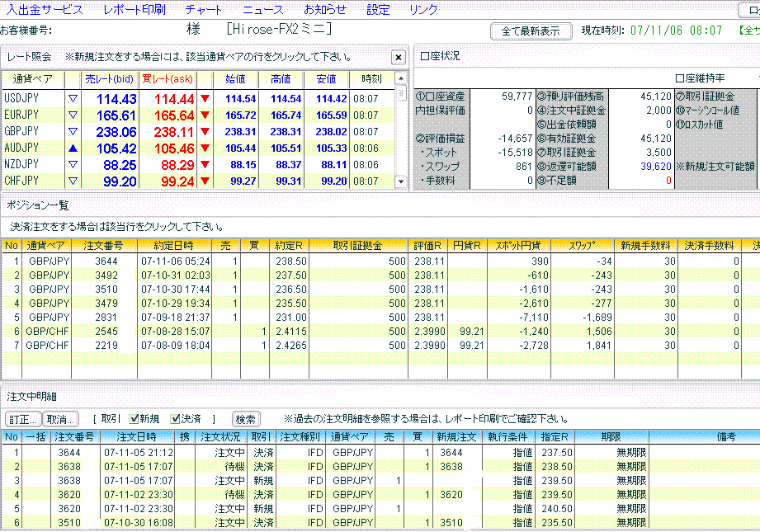Screen dimensions: 760x532
Task: Click the CHFJPY blue bid direction arrow
Action: [73, 181]
